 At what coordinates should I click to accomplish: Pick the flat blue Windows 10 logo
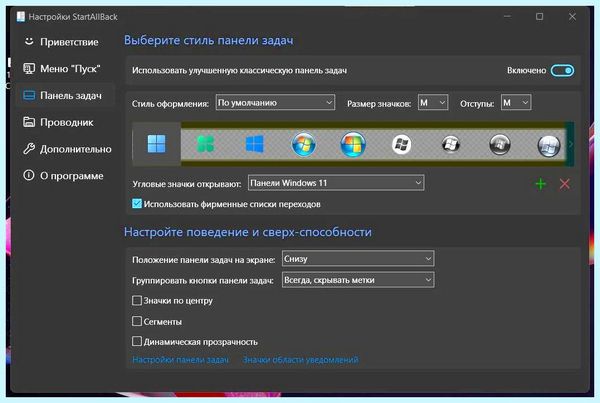coord(254,144)
